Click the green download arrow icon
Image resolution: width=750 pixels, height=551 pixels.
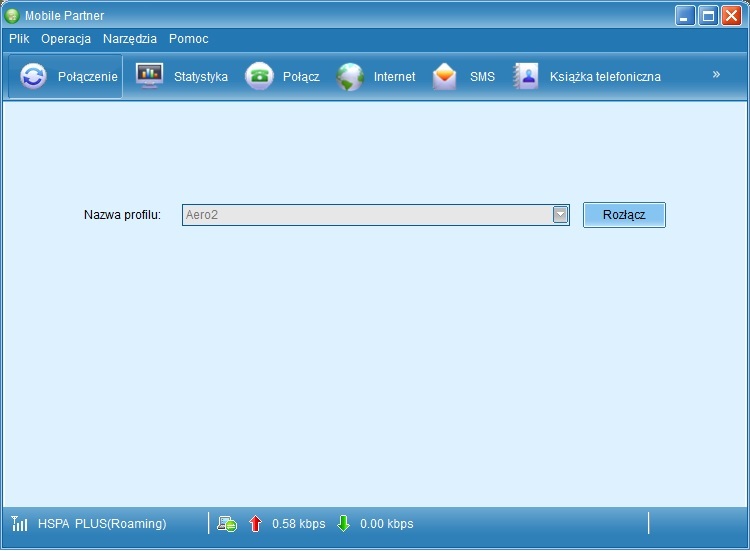(x=343, y=523)
